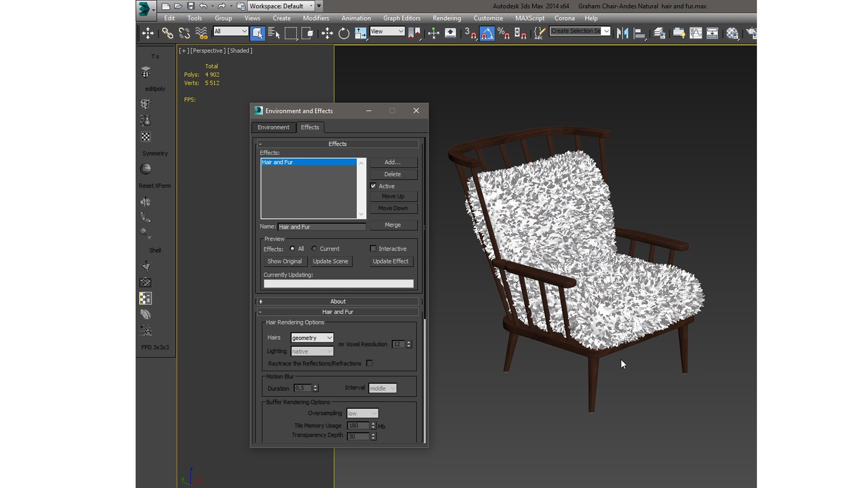Collapse the Hair and Fur rollout
868x488 pixels.
(338, 312)
